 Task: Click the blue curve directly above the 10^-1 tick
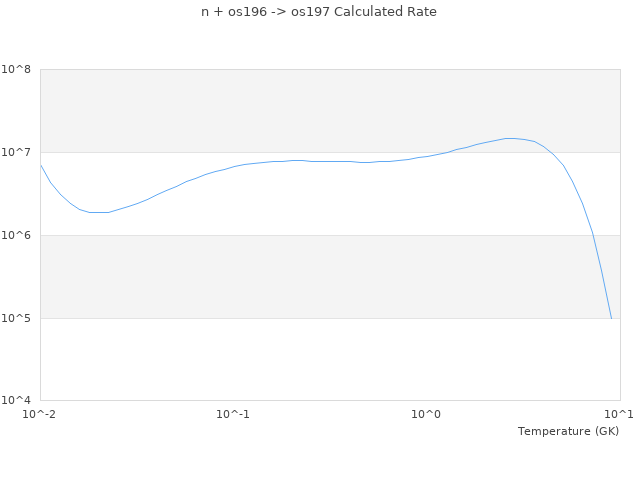pyautogui.click(x=233, y=166)
